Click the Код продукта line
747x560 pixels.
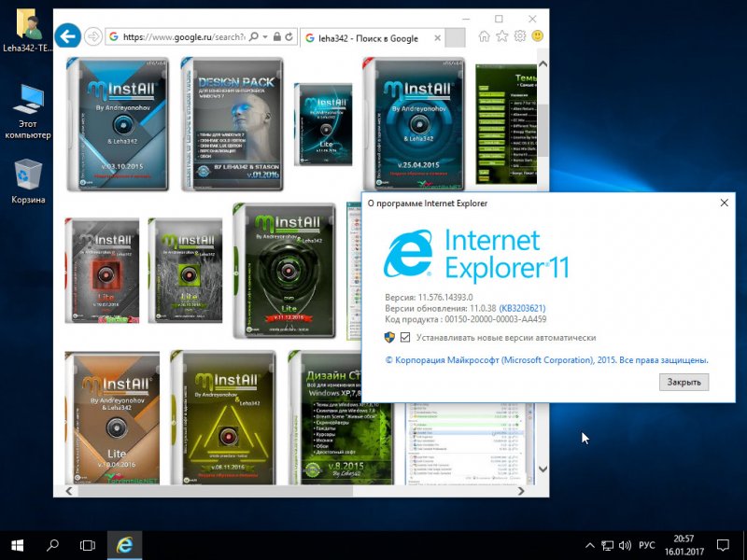(x=465, y=319)
